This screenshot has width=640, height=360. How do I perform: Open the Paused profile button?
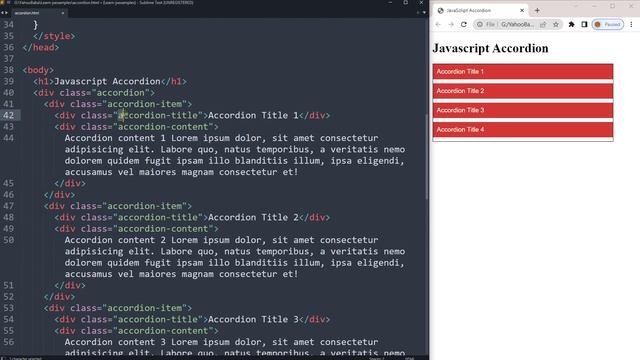(x=608, y=24)
